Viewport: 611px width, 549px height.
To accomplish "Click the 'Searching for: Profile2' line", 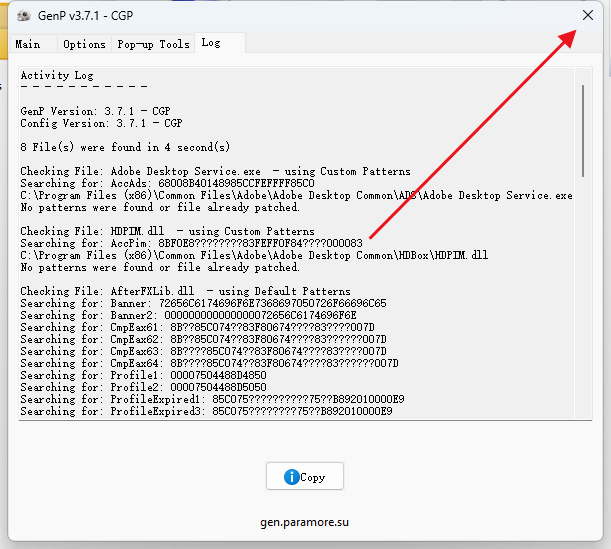I will click(143, 387).
